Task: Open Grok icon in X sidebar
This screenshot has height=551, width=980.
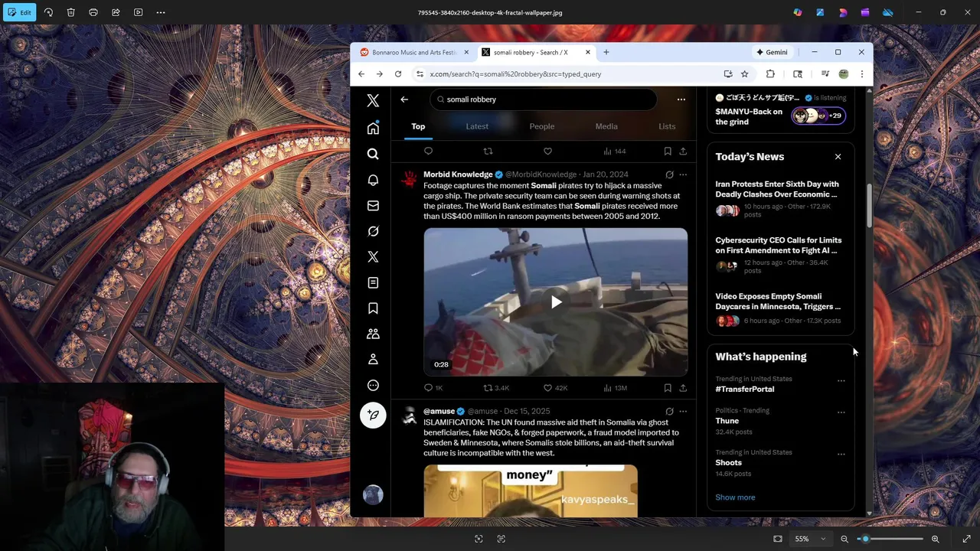Action: click(373, 231)
